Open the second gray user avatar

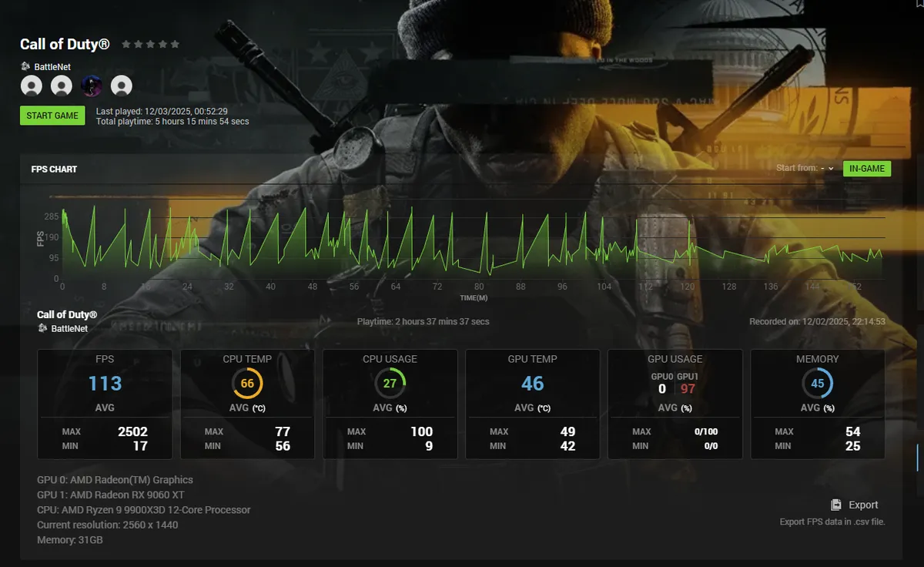pyautogui.click(x=62, y=86)
